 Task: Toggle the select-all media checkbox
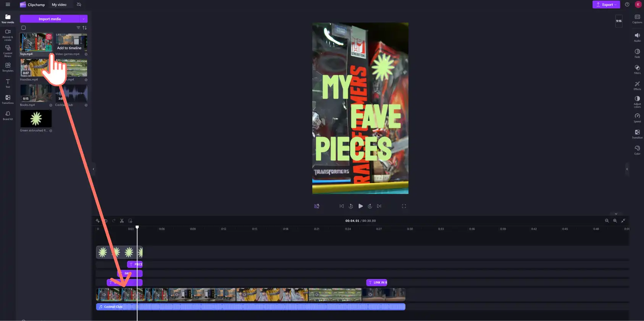[x=24, y=27]
